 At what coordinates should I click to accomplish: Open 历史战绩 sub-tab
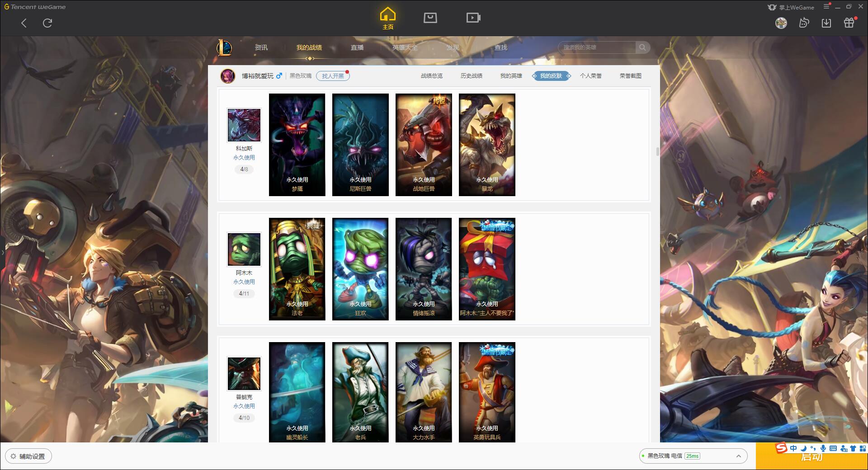click(472, 76)
